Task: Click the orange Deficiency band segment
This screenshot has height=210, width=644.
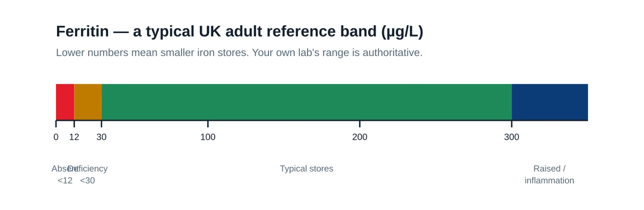Action: (x=88, y=102)
